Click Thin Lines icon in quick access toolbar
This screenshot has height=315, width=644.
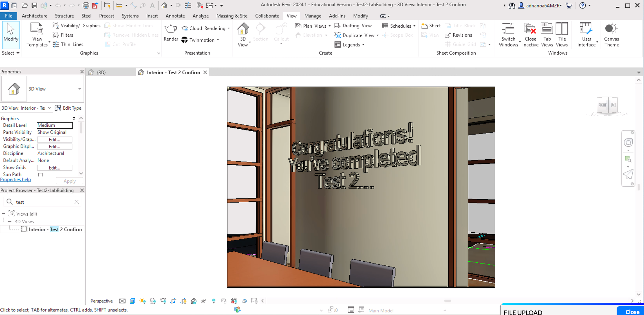click(x=188, y=5)
